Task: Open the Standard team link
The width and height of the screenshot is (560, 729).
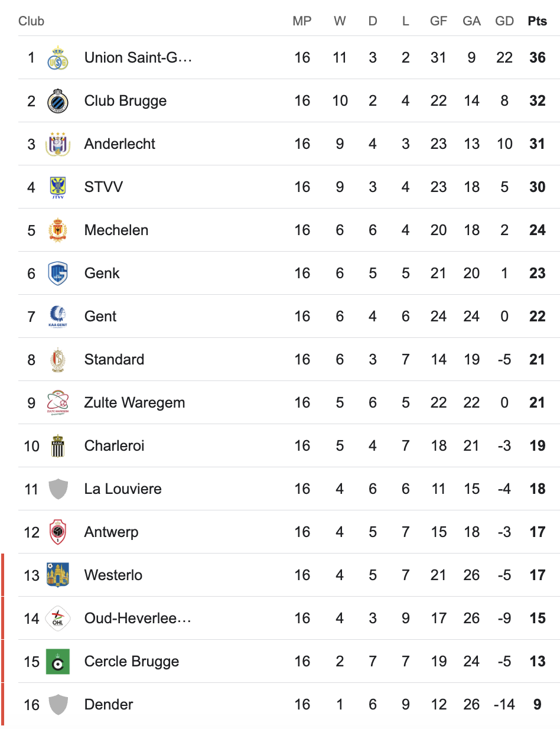Action: (x=114, y=360)
